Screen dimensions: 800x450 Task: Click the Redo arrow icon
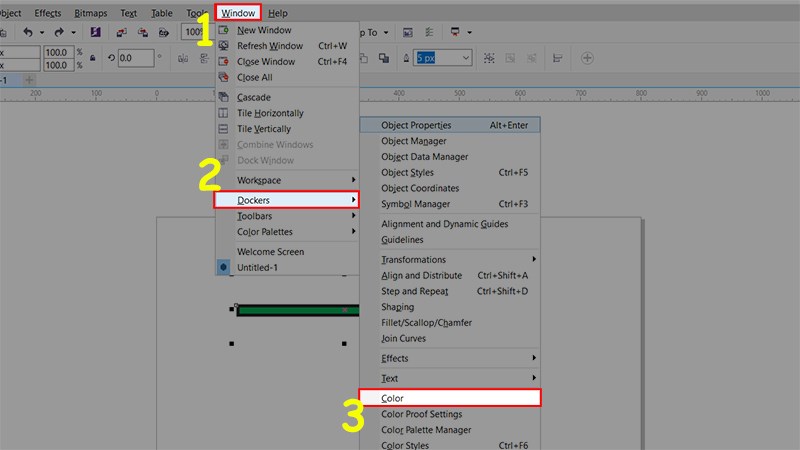point(59,32)
